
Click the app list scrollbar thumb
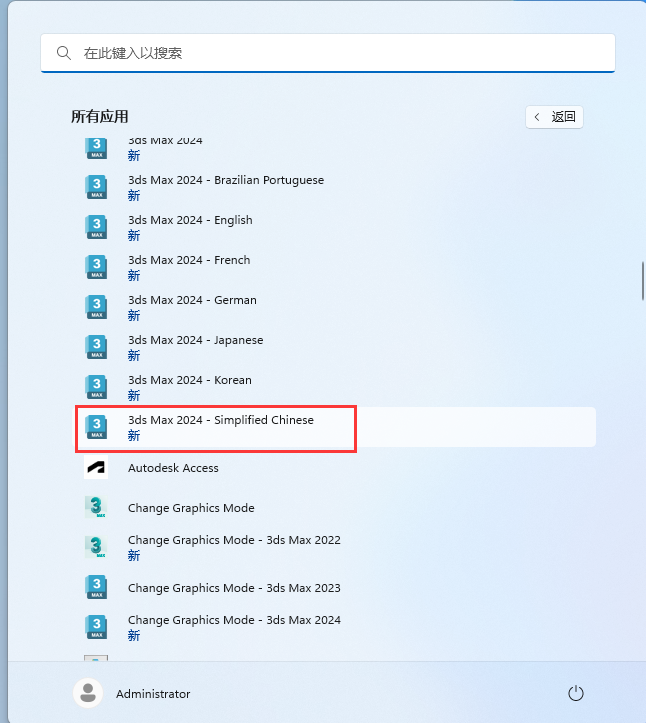click(x=642, y=280)
